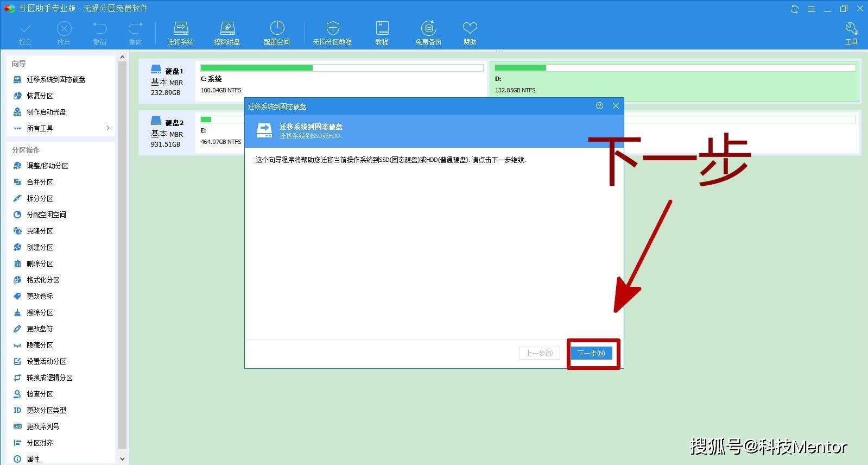Image resolution: width=868 pixels, height=465 pixels.
Task: Click the 下一步(N) button
Action: point(591,353)
